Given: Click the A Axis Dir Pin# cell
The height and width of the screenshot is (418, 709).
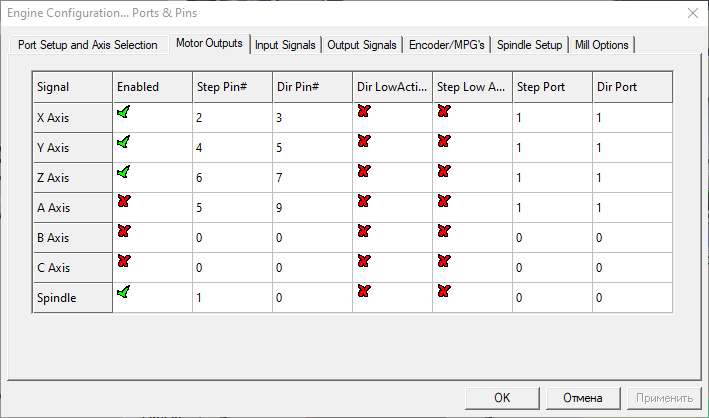Looking at the screenshot, I should 311,208.
